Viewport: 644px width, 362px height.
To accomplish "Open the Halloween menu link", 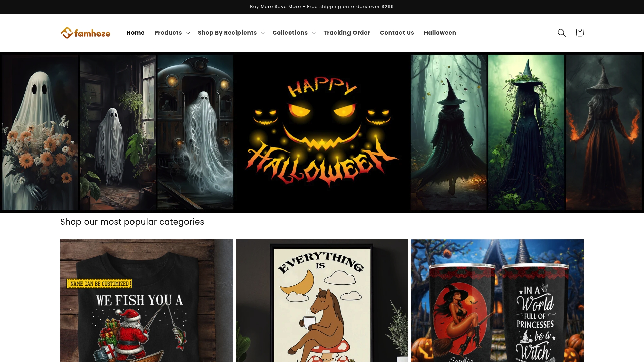I will 440,33.
